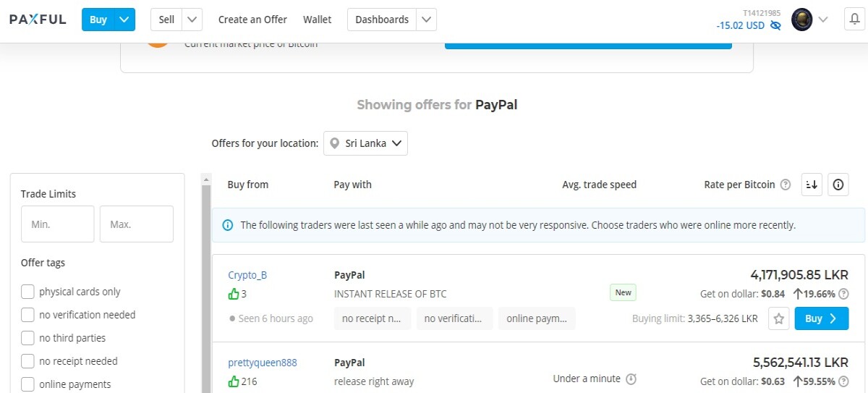The image size is (868, 393).
Task: Click the offers list scroll up arrow
Action: 205,179
